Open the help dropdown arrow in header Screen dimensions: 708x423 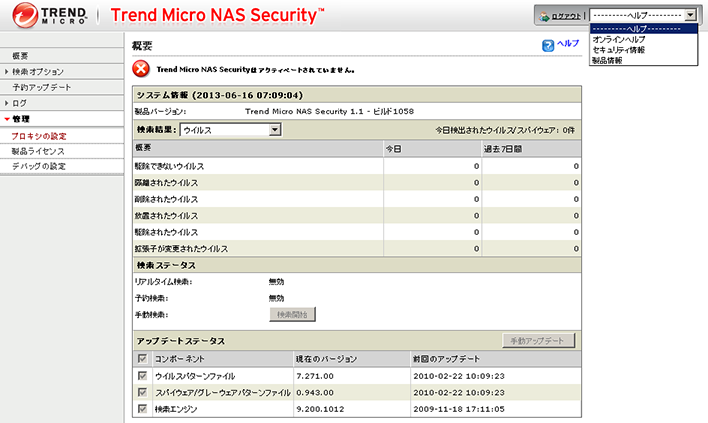[x=690, y=15]
